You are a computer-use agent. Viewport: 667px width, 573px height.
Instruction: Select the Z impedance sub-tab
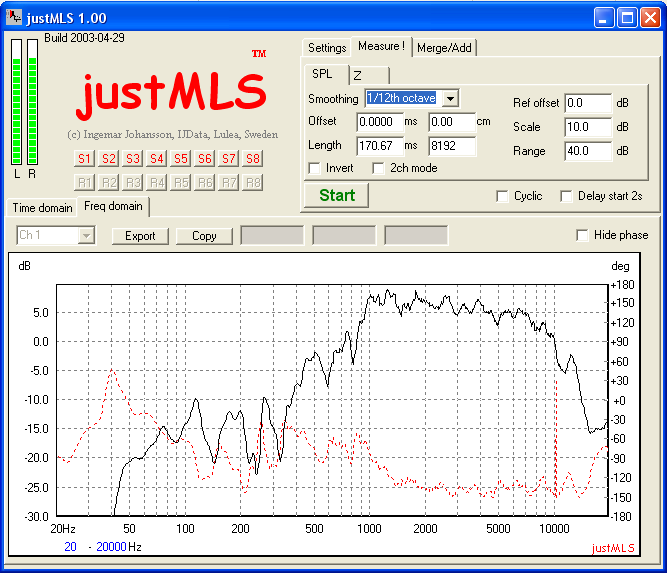click(369, 76)
